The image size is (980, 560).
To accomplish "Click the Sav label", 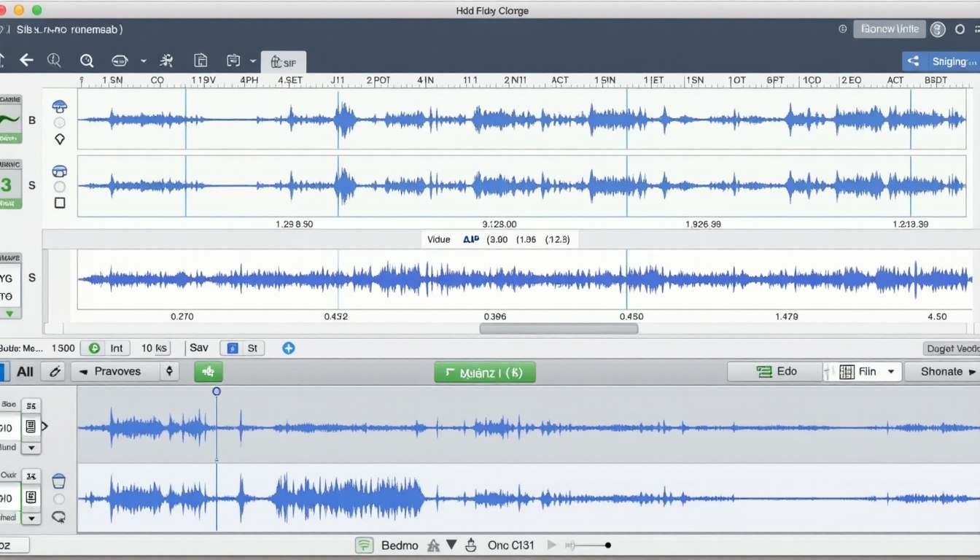I will click(x=199, y=348).
